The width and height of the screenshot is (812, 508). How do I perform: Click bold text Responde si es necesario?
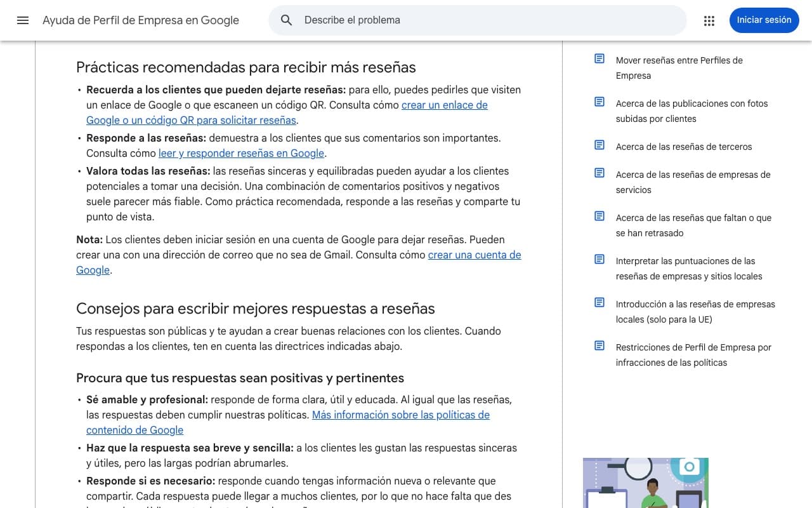click(150, 481)
